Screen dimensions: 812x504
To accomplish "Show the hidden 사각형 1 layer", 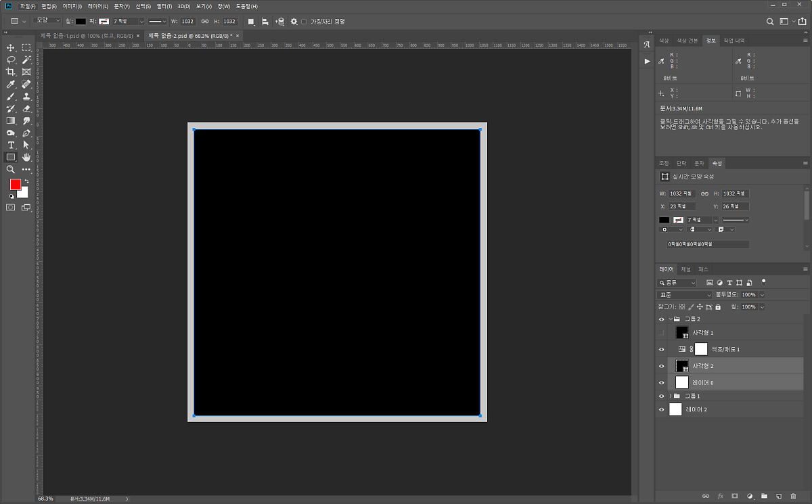I will pyautogui.click(x=662, y=333).
